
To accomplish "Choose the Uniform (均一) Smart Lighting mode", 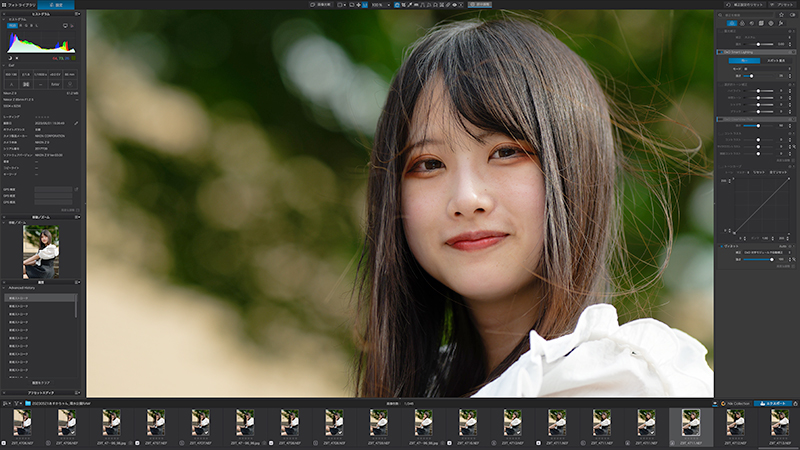I will coord(744,61).
